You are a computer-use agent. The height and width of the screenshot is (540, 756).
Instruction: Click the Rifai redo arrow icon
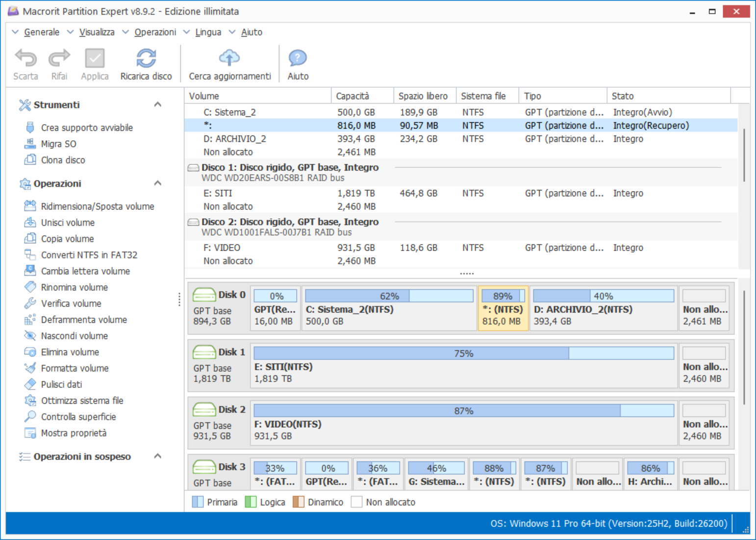point(59,58)
